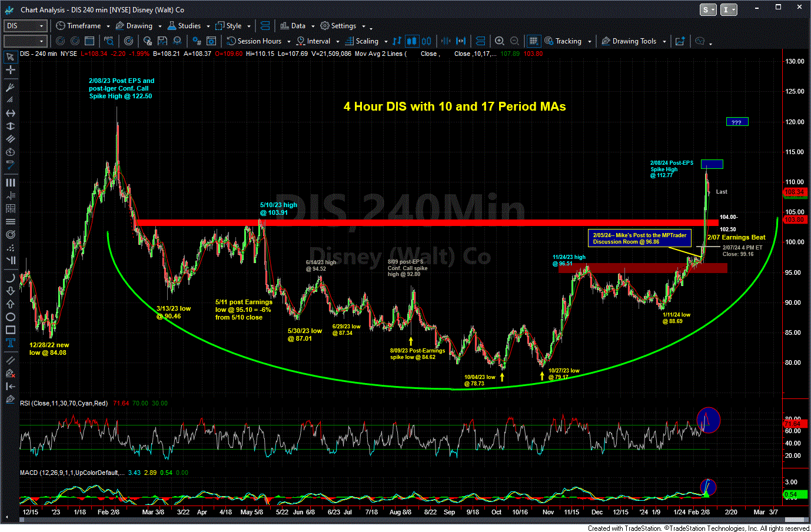Open the Session Hours menu

(x=254, y=41)
